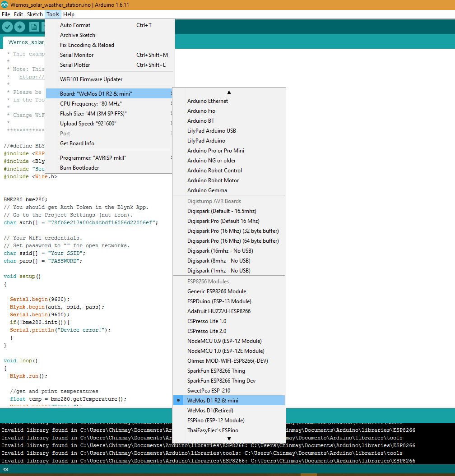Expand Upload Speed 921600 submenu
455x476 pixels.
point(110,124)
